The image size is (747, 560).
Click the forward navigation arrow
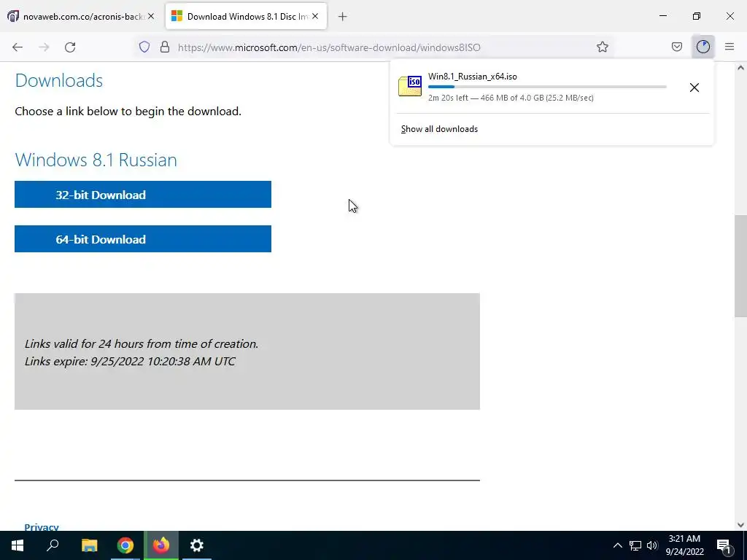(x=44, y=47)
